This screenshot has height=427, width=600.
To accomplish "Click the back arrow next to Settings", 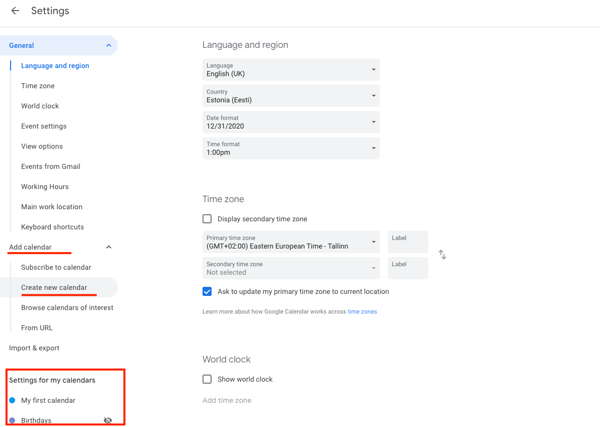I will [15, 11].
